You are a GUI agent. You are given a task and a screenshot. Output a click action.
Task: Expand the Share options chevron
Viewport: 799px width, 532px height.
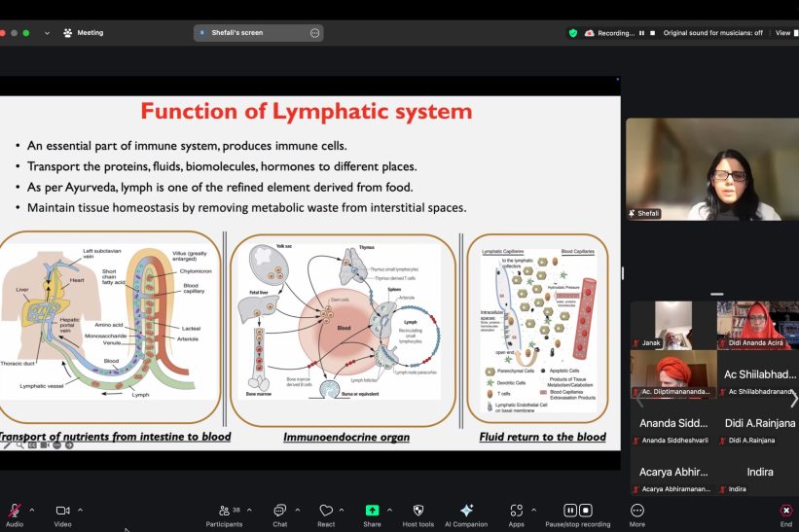tap(389, 510)
